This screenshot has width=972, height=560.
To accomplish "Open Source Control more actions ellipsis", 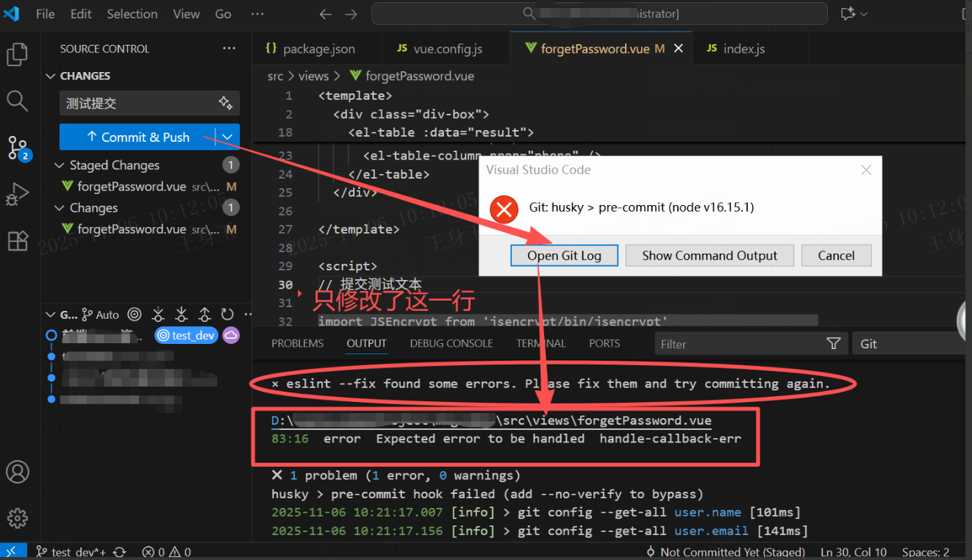I will [x=229, y=49].
